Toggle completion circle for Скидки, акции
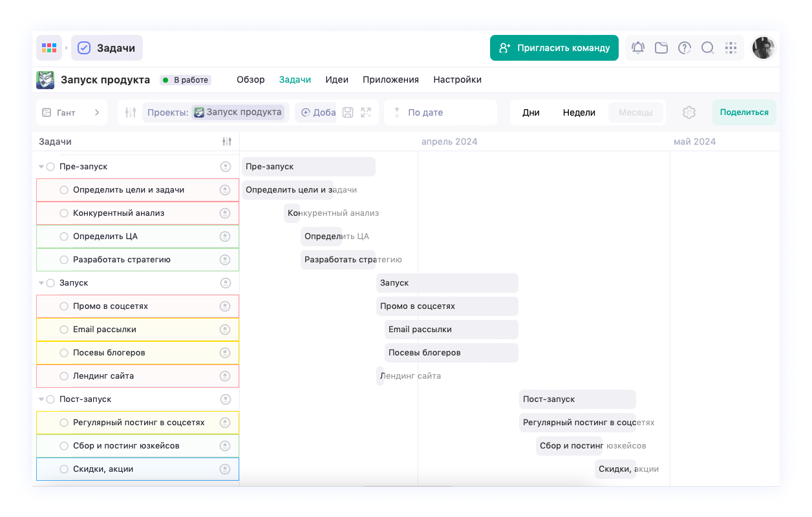 tap(64, 469)
